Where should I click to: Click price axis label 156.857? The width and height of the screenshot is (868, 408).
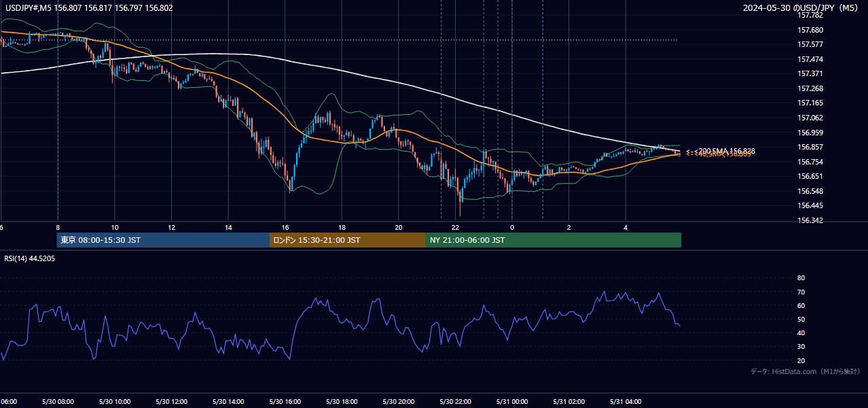click(x=810, y=147)
